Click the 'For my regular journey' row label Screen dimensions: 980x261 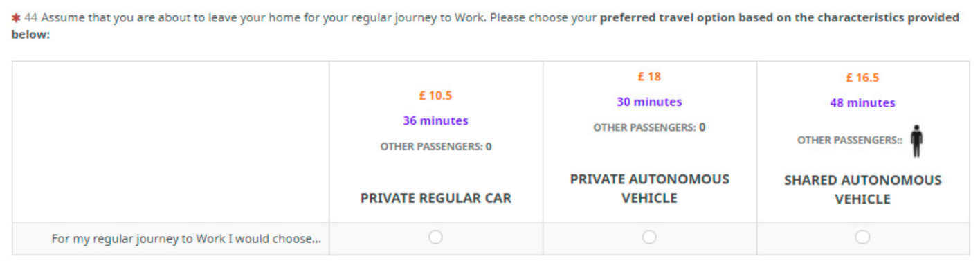[186, 239]
